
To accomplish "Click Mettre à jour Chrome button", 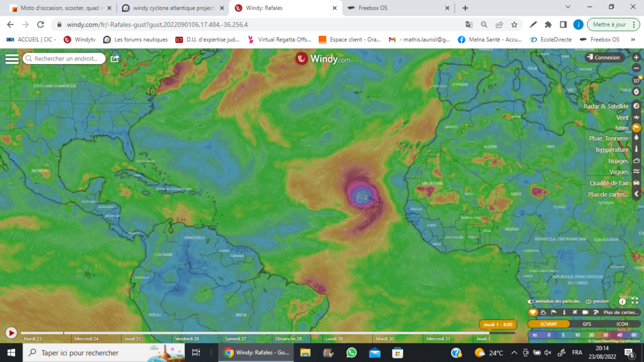I will [614, 25].
